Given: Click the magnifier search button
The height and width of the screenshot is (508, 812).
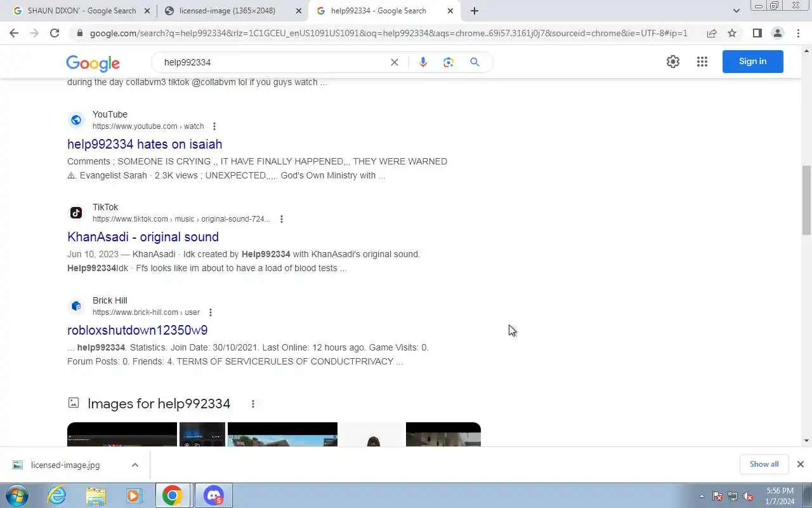Looking at the screenshot, I should 475,62.
